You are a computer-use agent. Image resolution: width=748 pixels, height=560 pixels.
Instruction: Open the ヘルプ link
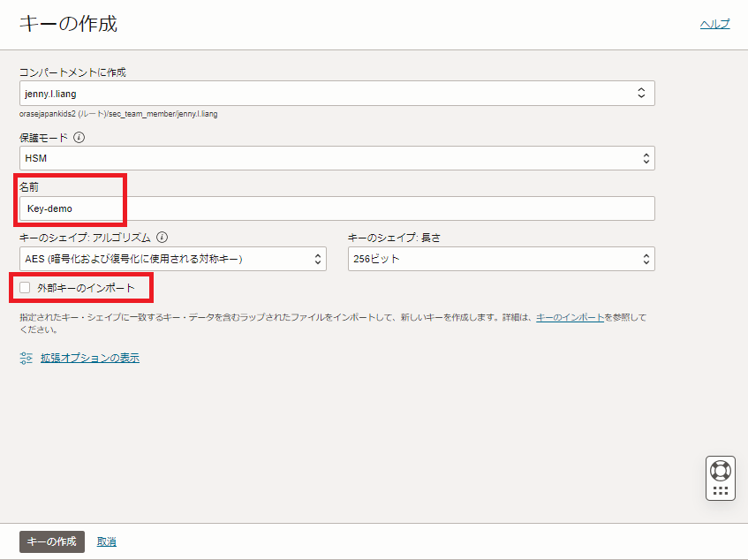click(714, 24)
